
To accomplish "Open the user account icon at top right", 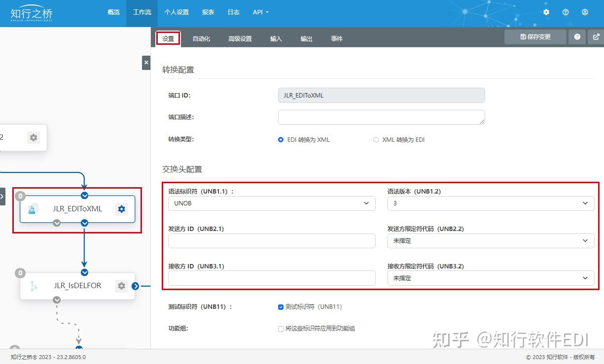I will 585,12.
